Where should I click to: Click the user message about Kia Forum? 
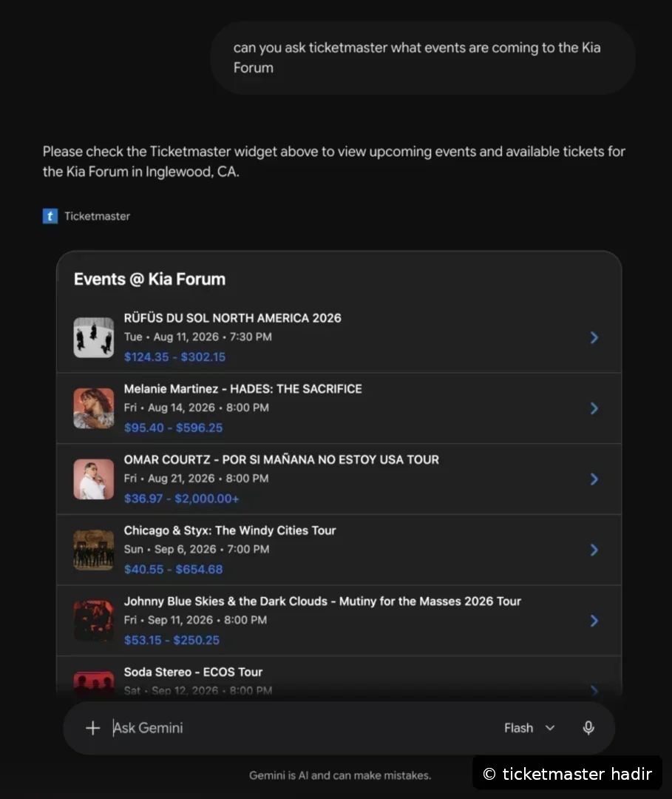(423, 58)
